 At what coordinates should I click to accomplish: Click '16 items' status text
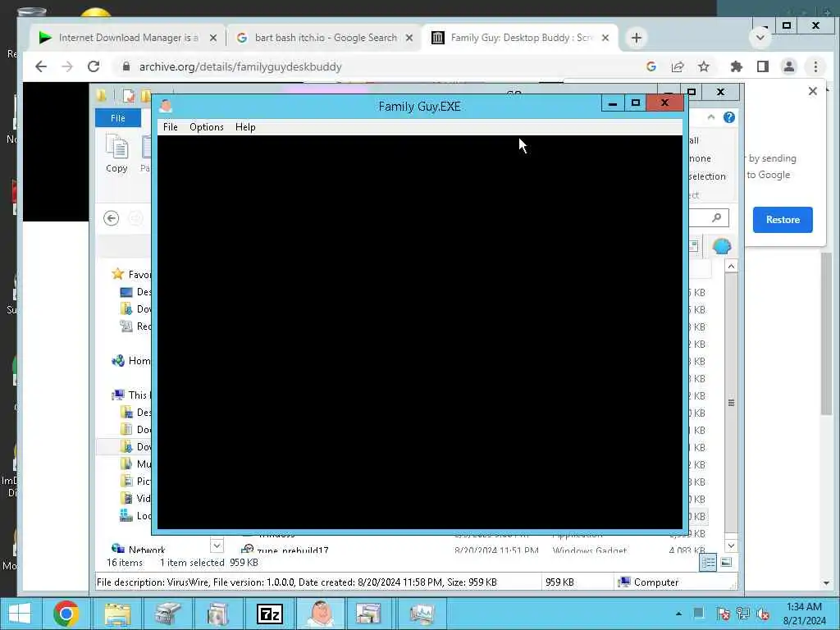coord(125,563)
